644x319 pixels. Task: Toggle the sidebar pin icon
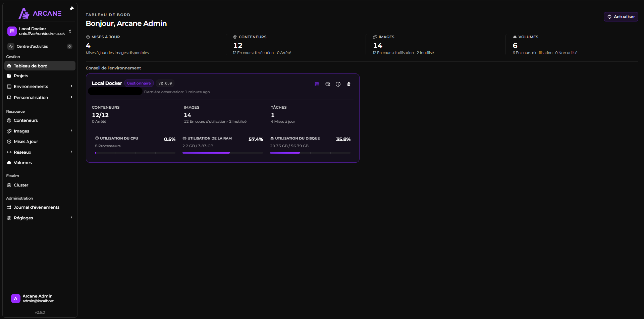[71, 9]
